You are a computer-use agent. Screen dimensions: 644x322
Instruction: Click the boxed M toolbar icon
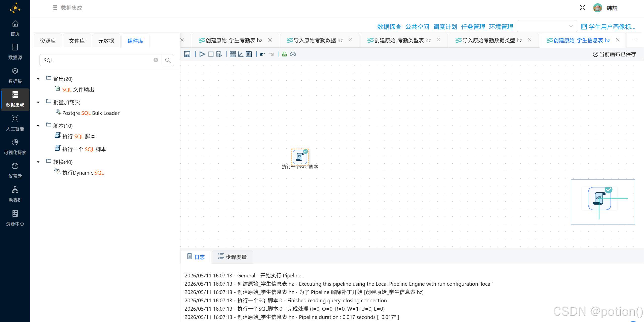coord(249,54)
